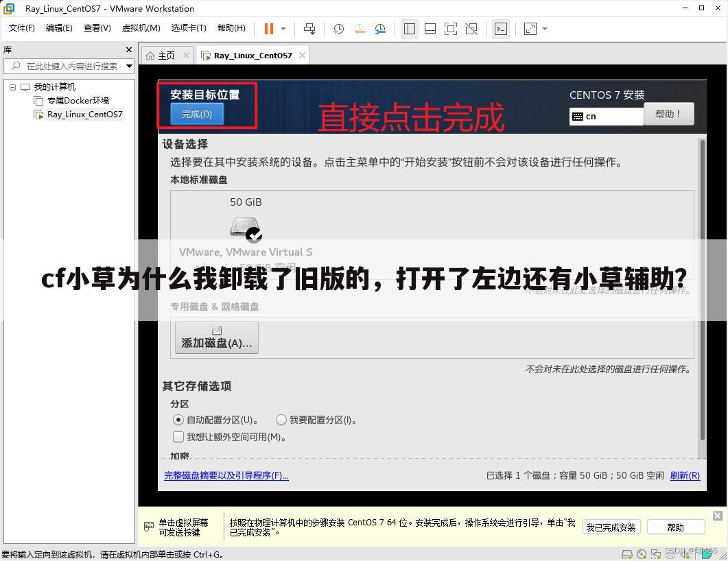Toggle the library sidebar view icon
Image resolution: width=728 pixels, height=561 pixels.
409,29
